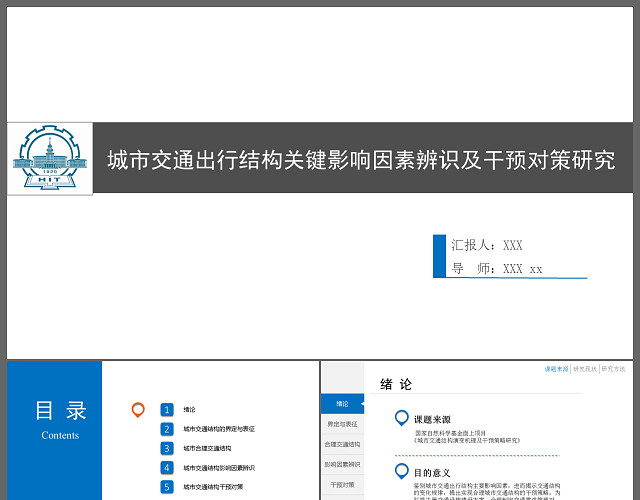Select the 合理交通结构 sidebar tab
The width and height of the screenshot is (640, 500).
(x=342, y=444)
